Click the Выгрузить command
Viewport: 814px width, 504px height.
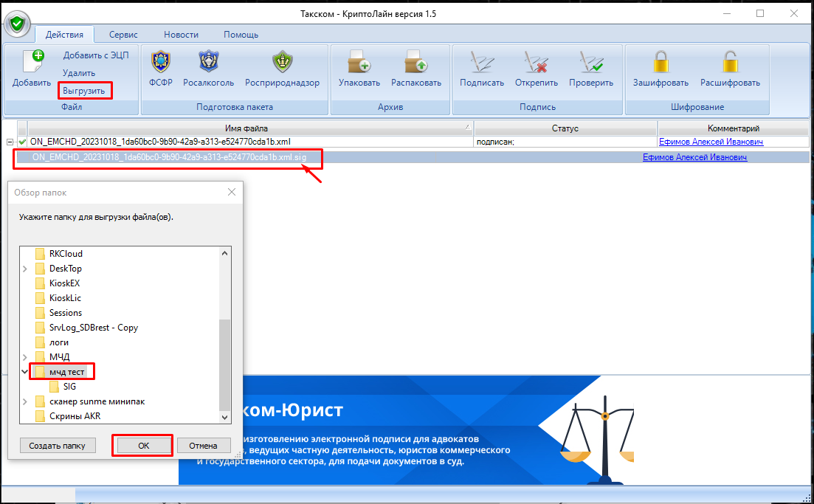[x=83, y=91]
